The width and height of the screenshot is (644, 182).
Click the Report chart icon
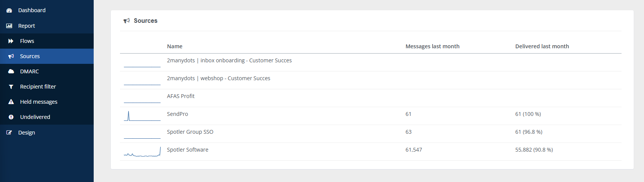click(9, 26)
